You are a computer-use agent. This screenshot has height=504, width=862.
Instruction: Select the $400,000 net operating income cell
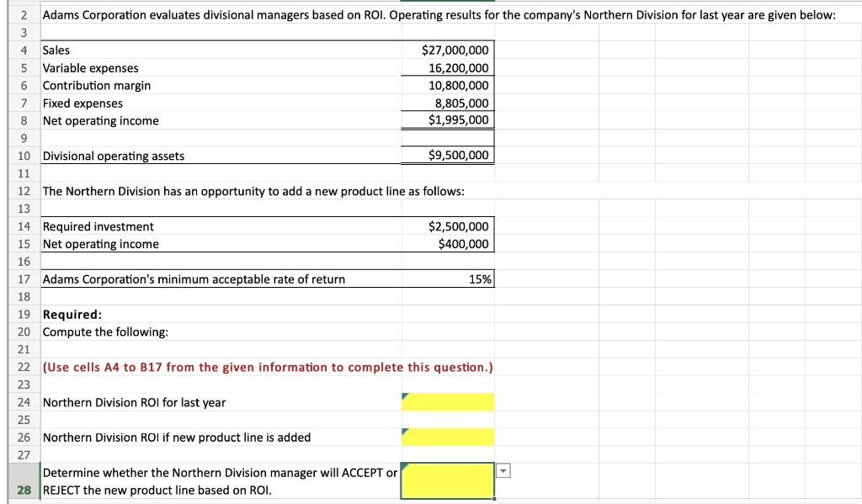(447, 244)
